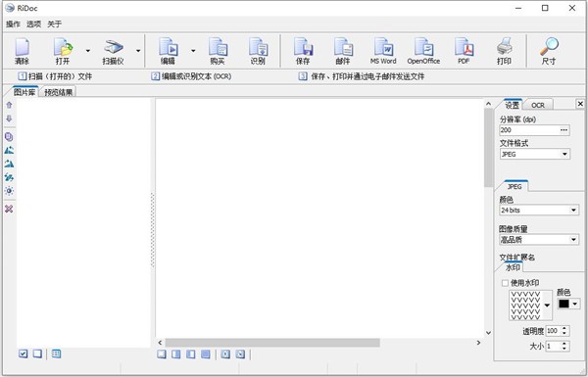Select the JPEG options tab
The image size is (588, 377).
point(514,187)
